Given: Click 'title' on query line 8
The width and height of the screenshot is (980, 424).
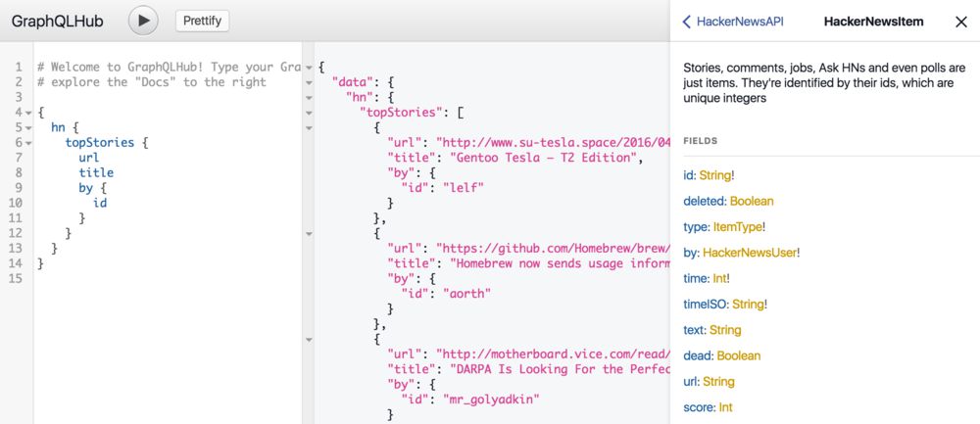Looking at the screenshot, I should point(96,172).
